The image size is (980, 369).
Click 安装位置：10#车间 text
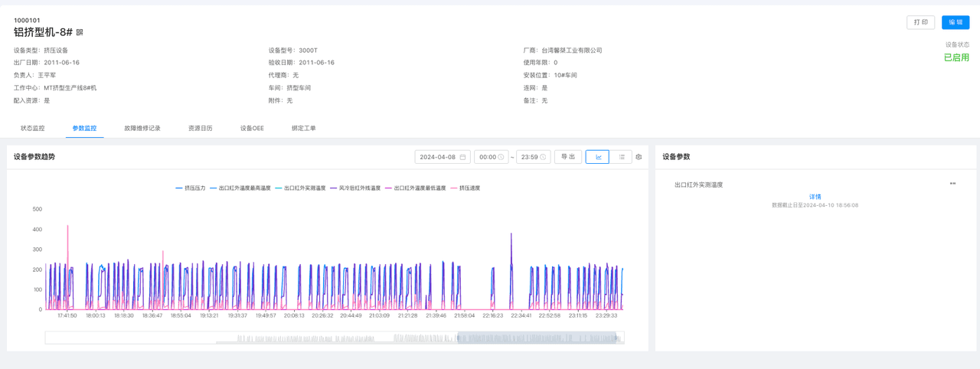coord(550,76)
